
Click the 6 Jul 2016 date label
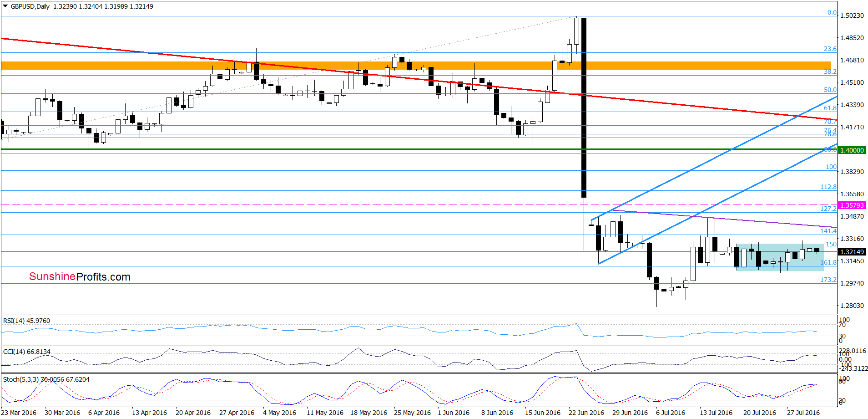pos(671,413)
